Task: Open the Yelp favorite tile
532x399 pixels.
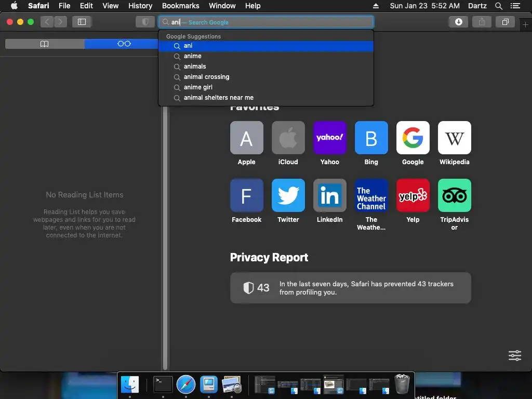Action: click(x=413, y=195)
